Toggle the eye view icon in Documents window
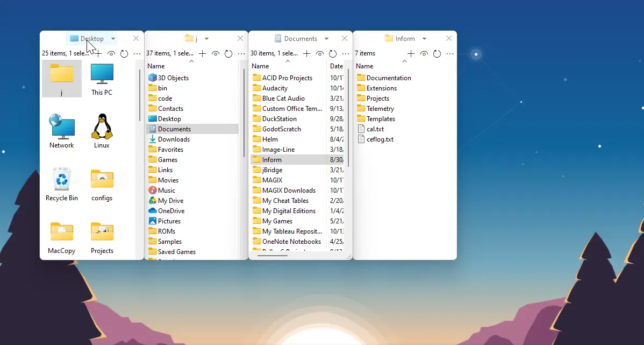 coord(320,53)
